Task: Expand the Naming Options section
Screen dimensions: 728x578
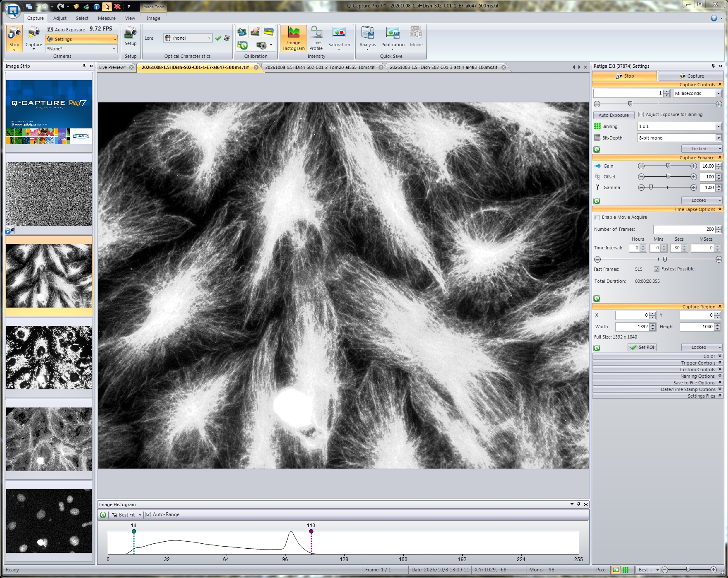Action: [x=657, y=376]
